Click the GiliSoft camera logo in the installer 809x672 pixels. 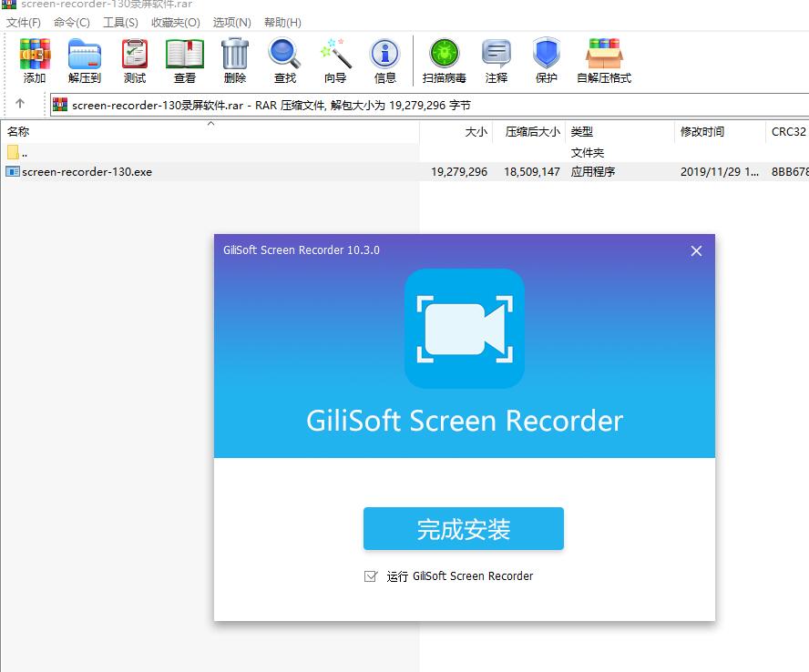click(x=465, y=329)
